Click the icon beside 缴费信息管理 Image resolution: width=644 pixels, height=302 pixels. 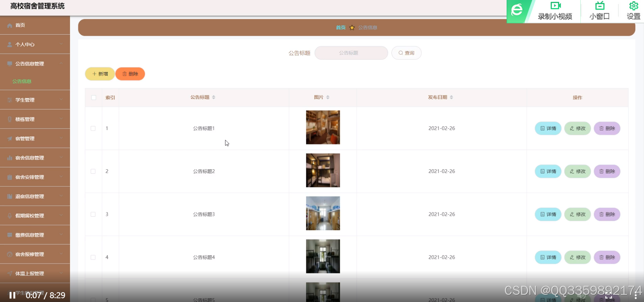[10, 235]
